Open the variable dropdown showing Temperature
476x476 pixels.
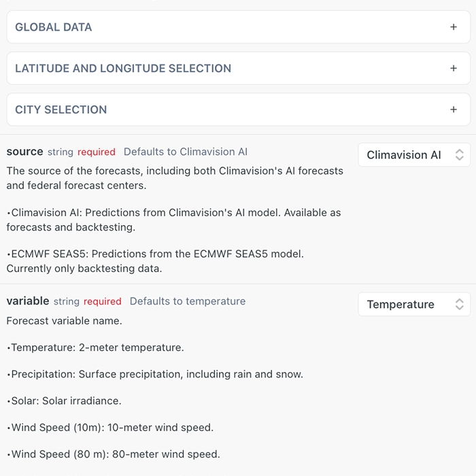[413, 305]
